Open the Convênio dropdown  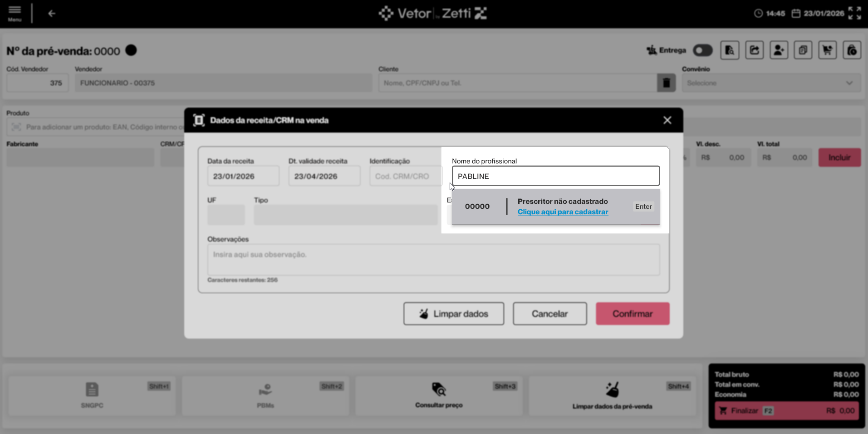click(771, 83)
